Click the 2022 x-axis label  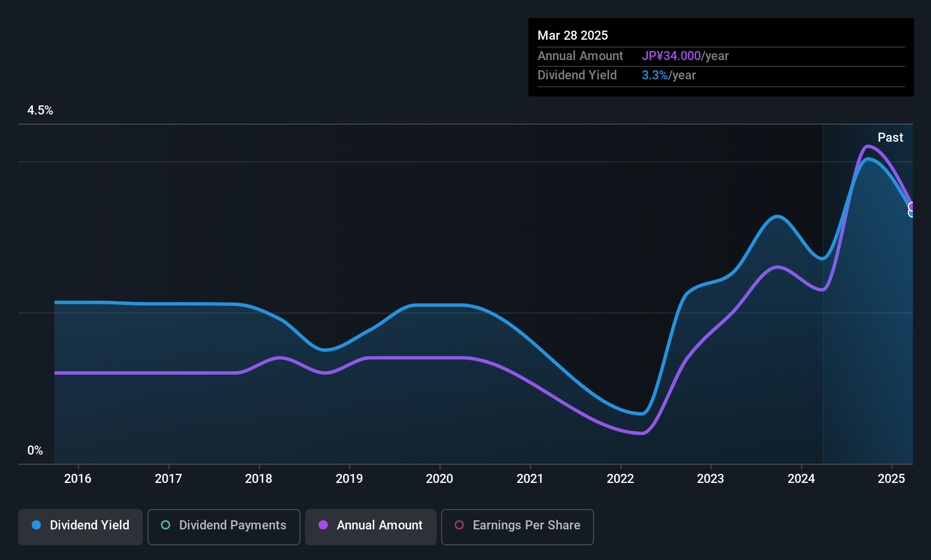click(620, 479)
